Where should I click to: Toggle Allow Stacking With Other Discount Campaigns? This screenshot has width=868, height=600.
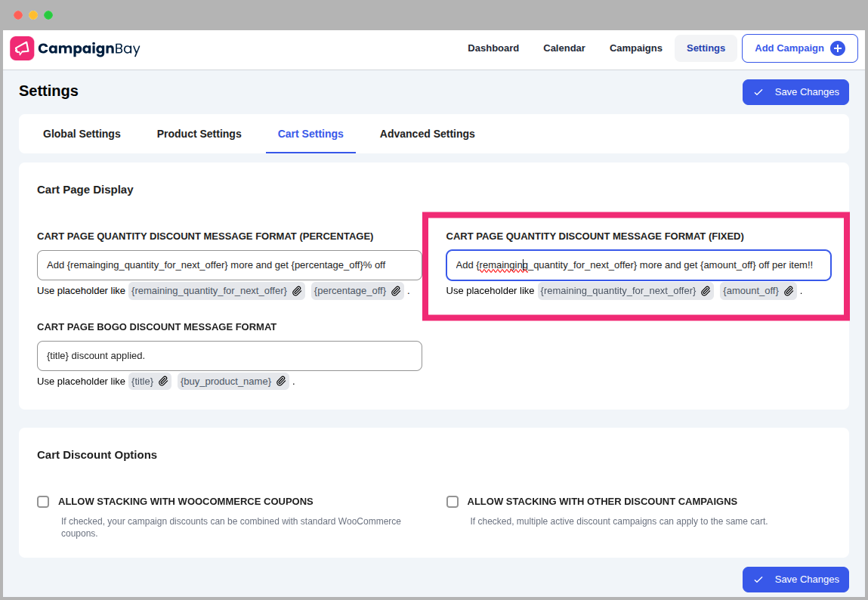point(453,502)
